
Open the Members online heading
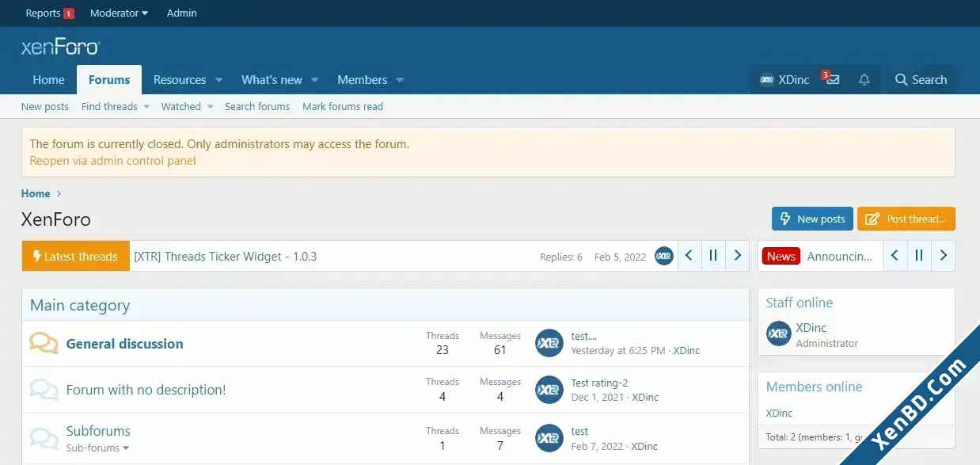(x=815, y=387)
